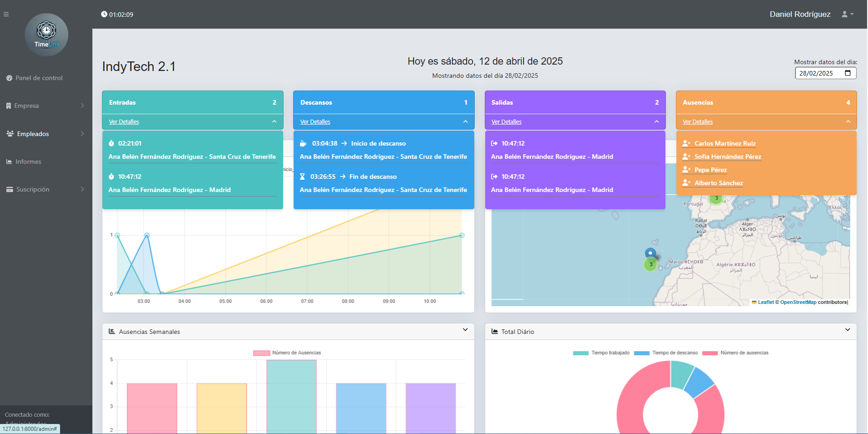Collapse the Entradas details chevron
This screenshot has width=868, height=434.
(274, 121)
